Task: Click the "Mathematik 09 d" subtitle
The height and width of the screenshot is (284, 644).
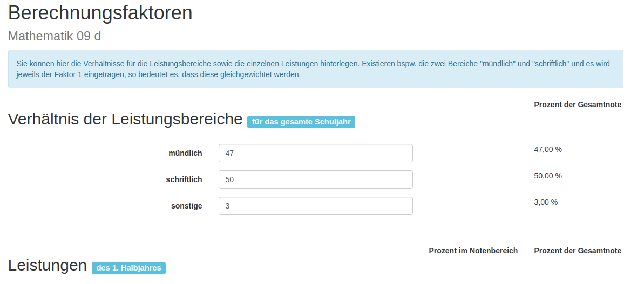Action: [55, 37]
